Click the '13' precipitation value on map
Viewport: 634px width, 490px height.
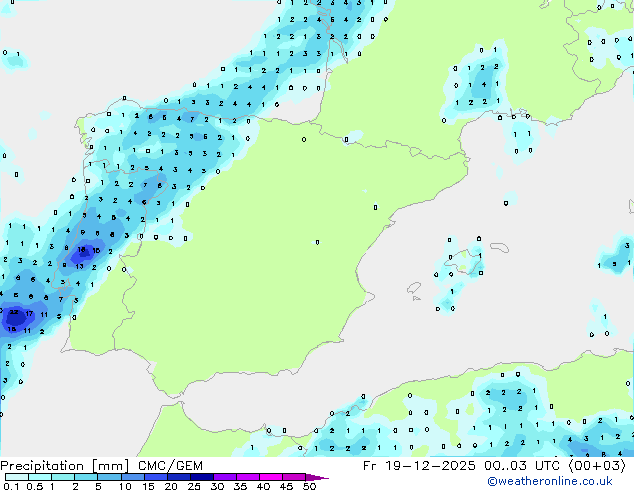[x=79, y=266]
